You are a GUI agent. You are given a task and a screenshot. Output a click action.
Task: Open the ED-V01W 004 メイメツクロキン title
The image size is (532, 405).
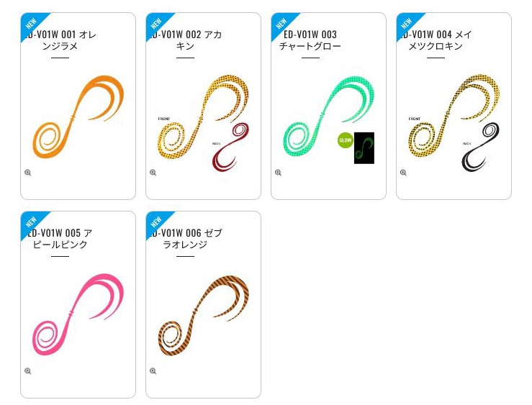pos(436,40)
